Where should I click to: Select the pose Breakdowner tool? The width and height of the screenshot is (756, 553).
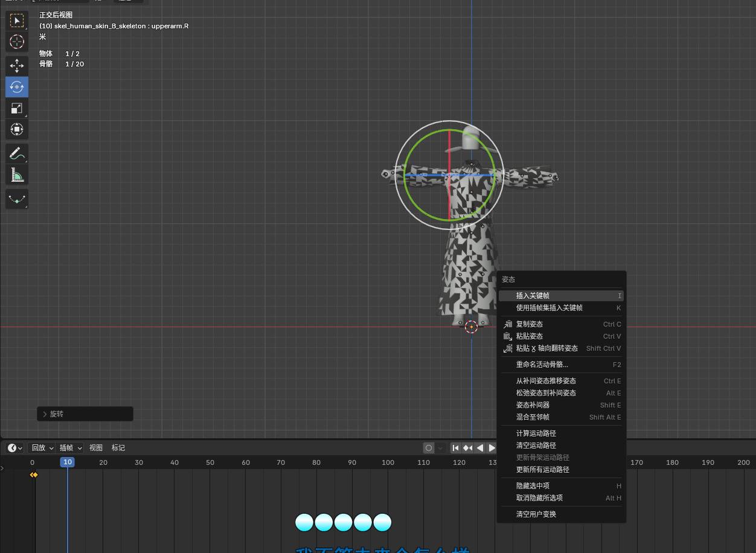coord(17,199)
